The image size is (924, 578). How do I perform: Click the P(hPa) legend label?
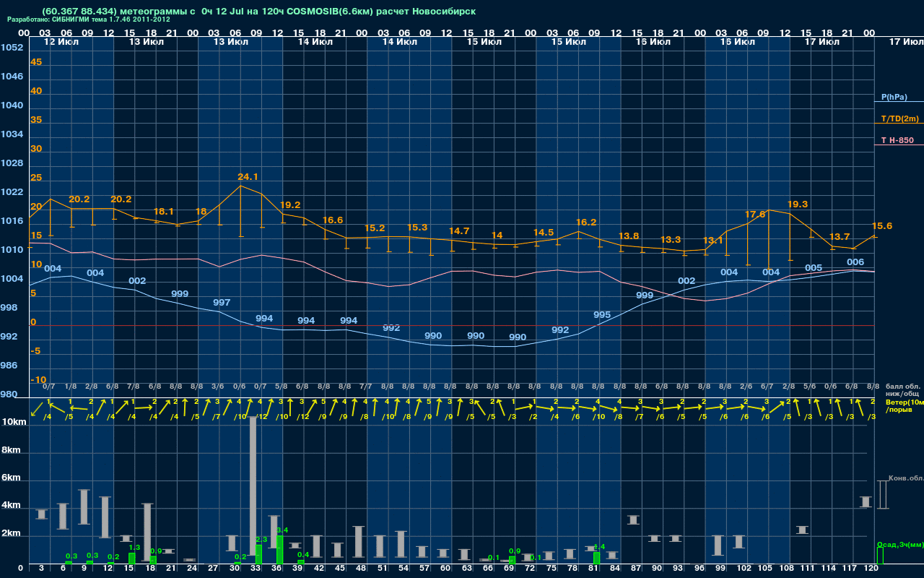click(894, 97)
